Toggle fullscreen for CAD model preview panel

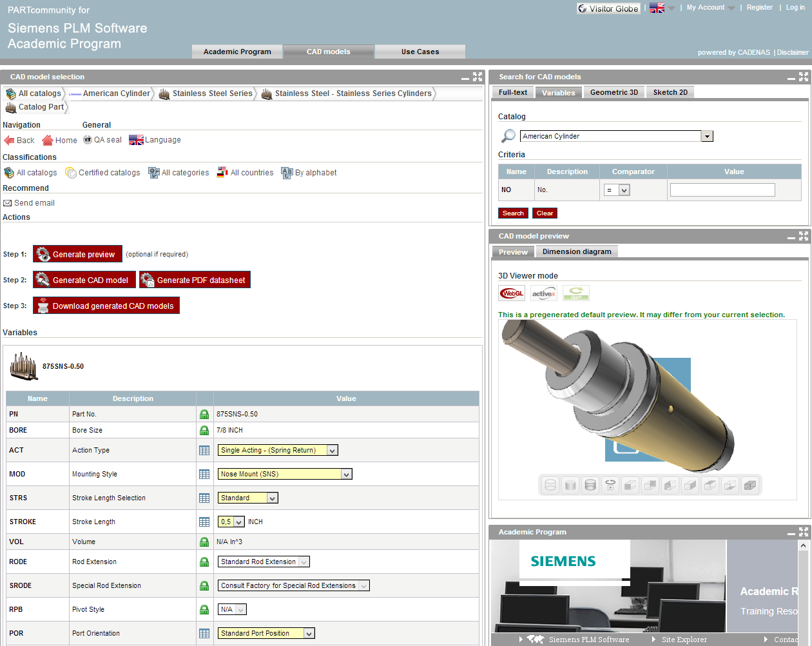point(803,236)
